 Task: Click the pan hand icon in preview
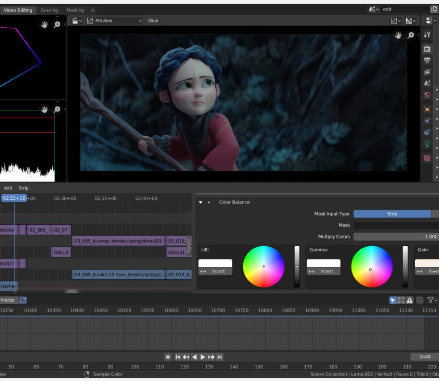tap(398, 35)
